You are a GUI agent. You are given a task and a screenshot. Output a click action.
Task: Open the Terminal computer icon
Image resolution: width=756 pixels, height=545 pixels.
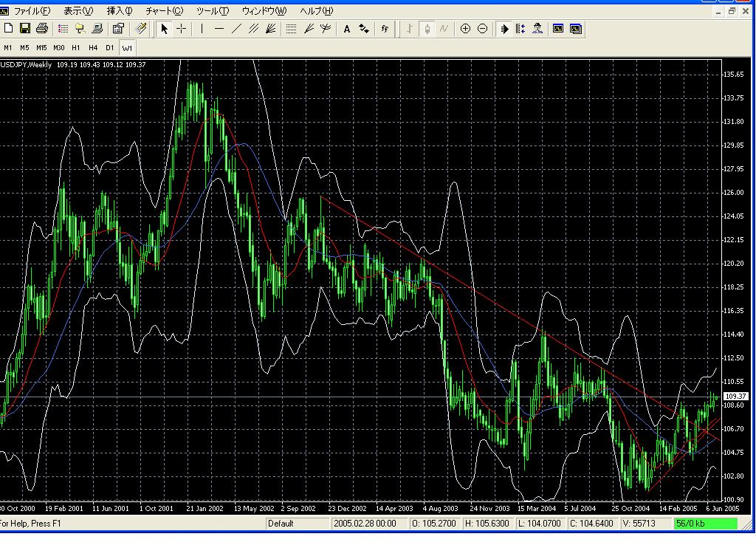click(97, 29)
